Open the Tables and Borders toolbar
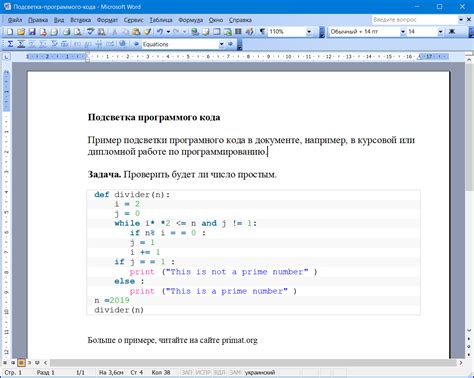The width and height of the screenshot is (474, 378). (206, 32)
